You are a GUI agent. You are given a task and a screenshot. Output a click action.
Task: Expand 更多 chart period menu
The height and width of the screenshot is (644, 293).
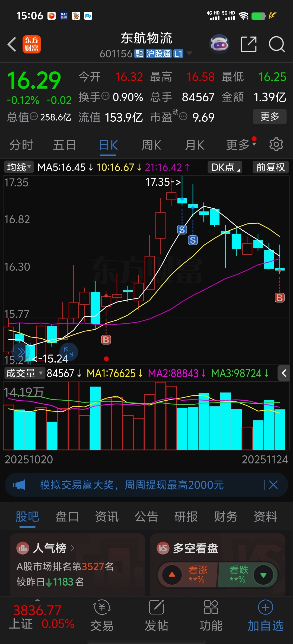point(241,144)
